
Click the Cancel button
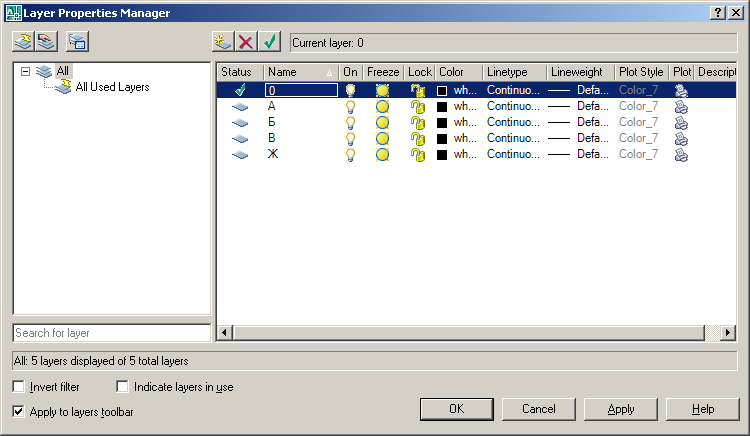[539, 409]
